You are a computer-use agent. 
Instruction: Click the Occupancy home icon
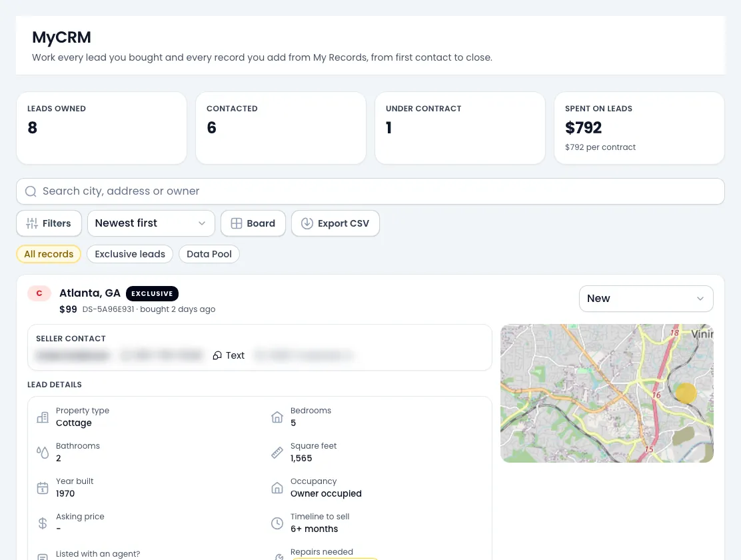coord(277,487)
